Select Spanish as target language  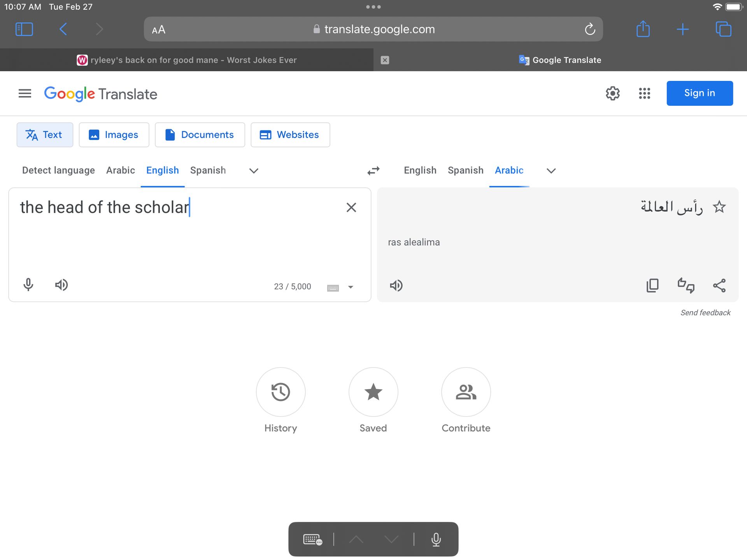click(x=465, y=170)
